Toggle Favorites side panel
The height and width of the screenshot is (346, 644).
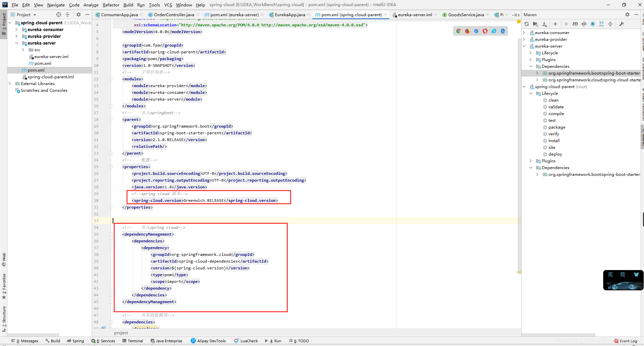click(4, 286)
